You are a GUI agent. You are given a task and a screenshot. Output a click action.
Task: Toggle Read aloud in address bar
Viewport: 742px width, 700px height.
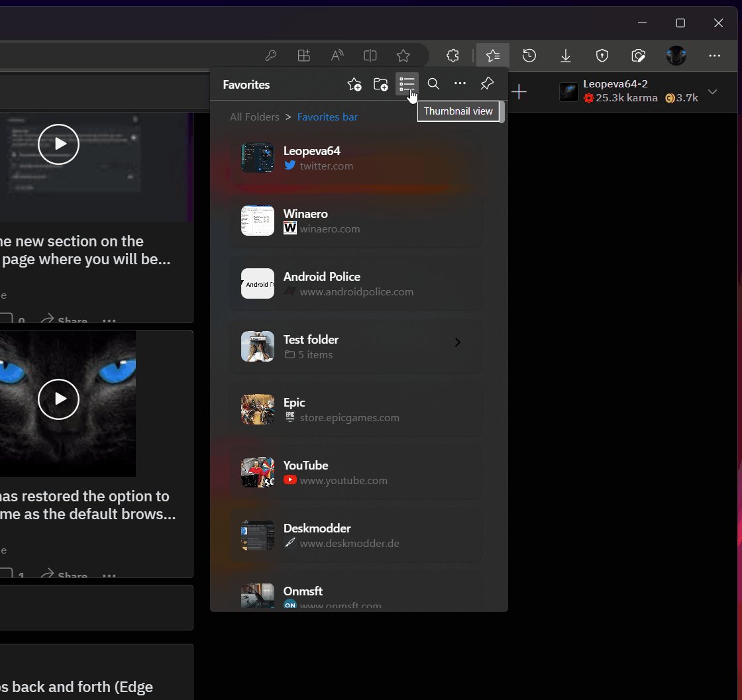pyautogui.click(x=337, y=56)
